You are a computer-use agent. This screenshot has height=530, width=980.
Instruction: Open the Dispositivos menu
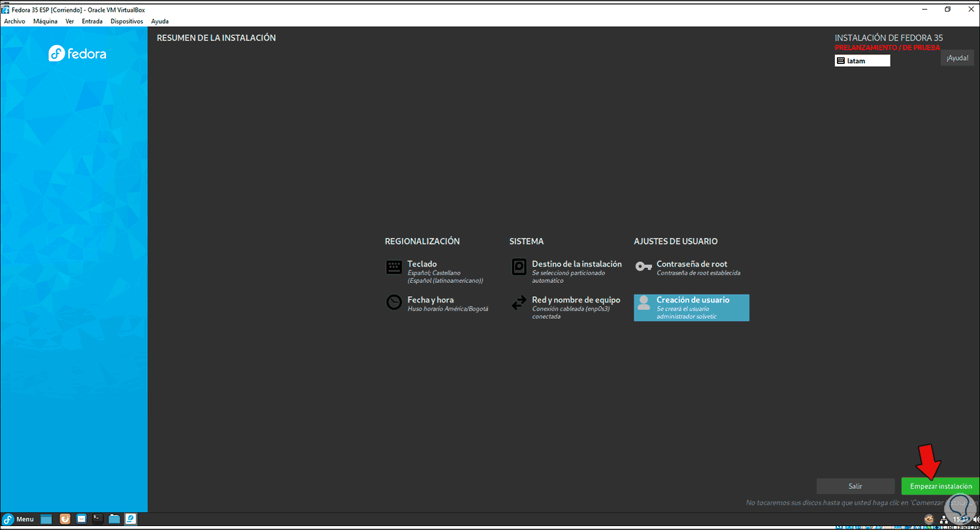click(127, 21)
